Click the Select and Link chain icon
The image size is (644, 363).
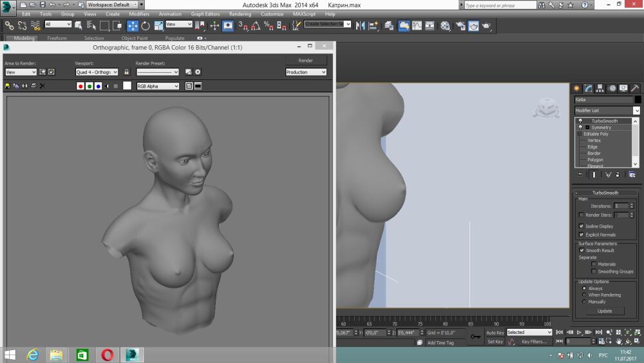(x=9, y=26)
